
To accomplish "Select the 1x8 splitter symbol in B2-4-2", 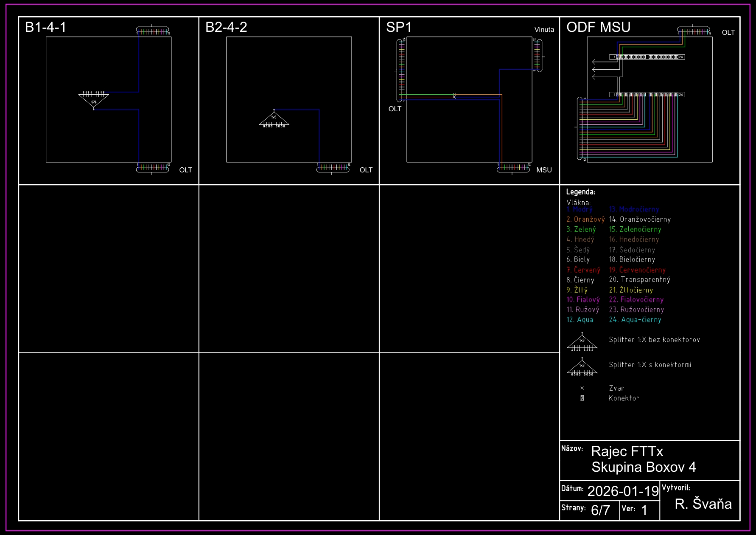I will 274,119.
